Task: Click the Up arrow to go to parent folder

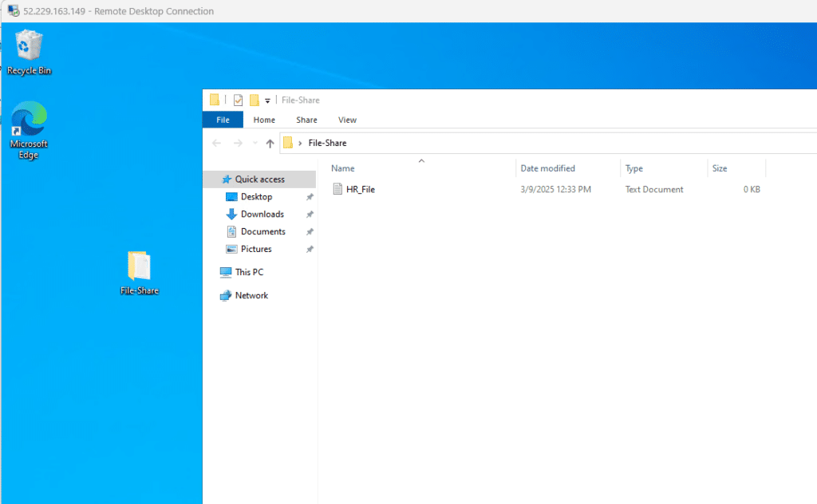Action: pos(270,144)
